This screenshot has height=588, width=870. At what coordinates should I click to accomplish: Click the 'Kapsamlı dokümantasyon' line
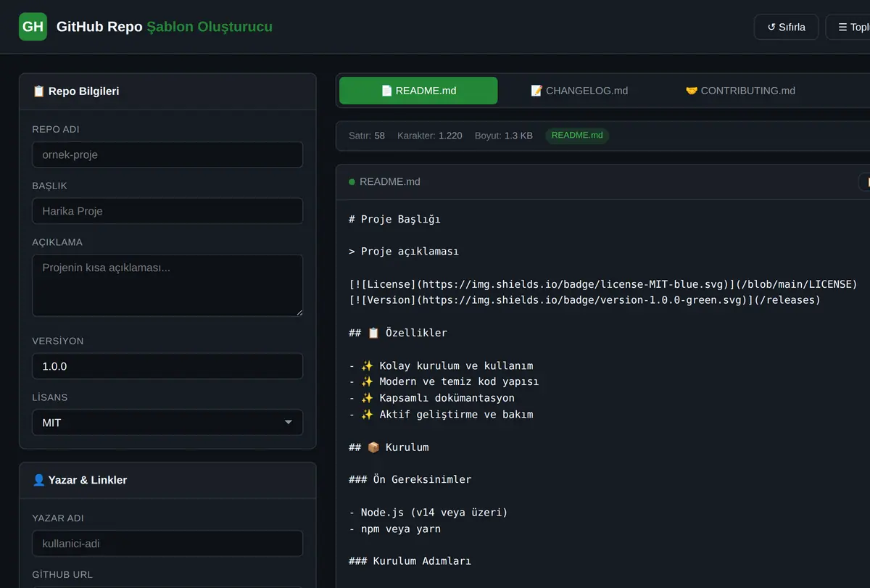[431, 398]
